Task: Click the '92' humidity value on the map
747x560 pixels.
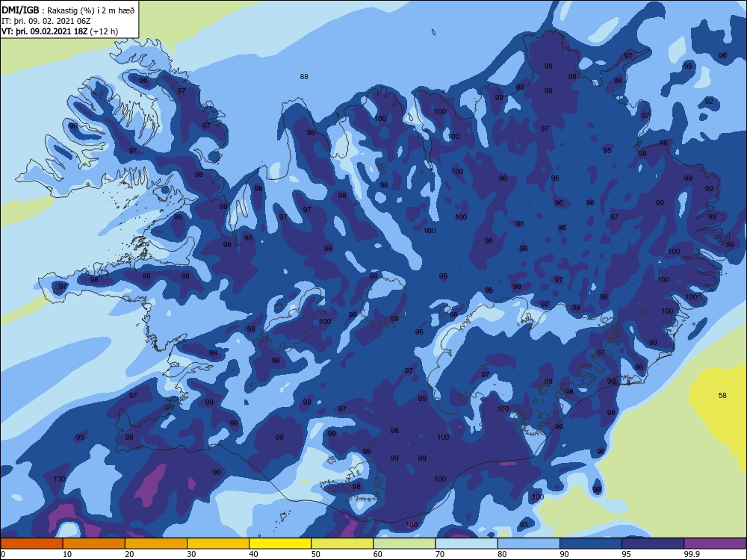Action: pos(709,101)
